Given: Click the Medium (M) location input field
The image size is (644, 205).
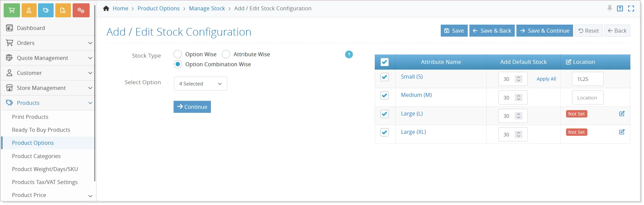Looking at the screenshot, I should [588, 98].
